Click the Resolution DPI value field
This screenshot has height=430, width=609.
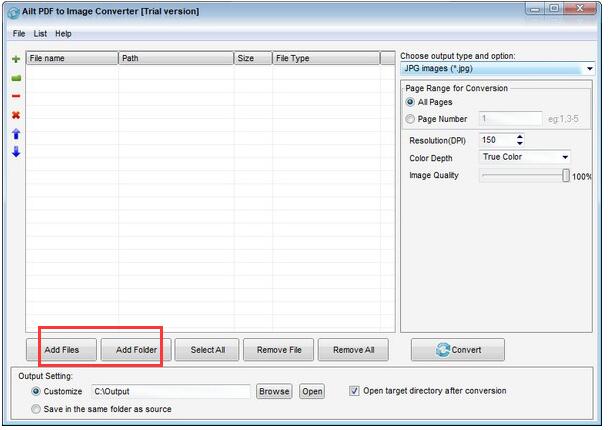point(497,140)
